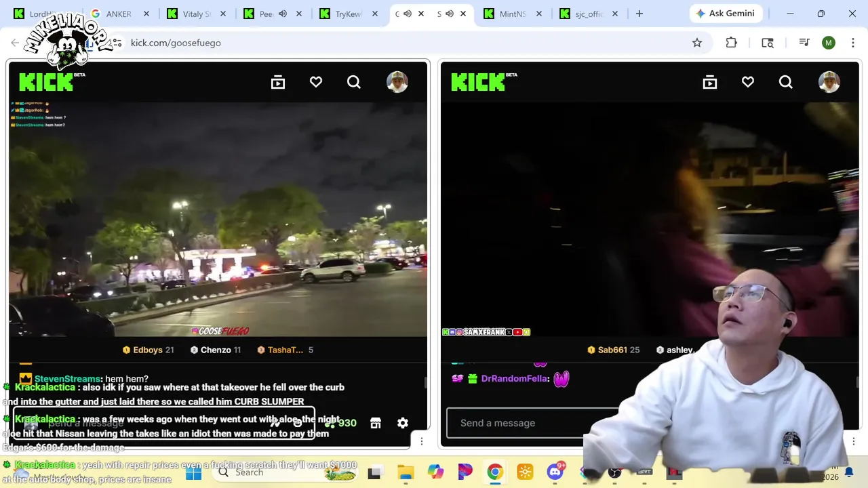
Task: Click the Kick logo in the left pane
Action: 46,82
